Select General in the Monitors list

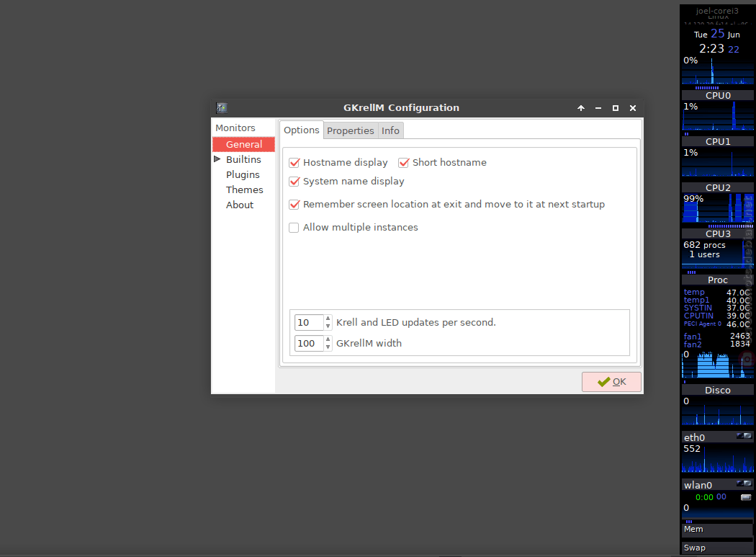(243, 144)
